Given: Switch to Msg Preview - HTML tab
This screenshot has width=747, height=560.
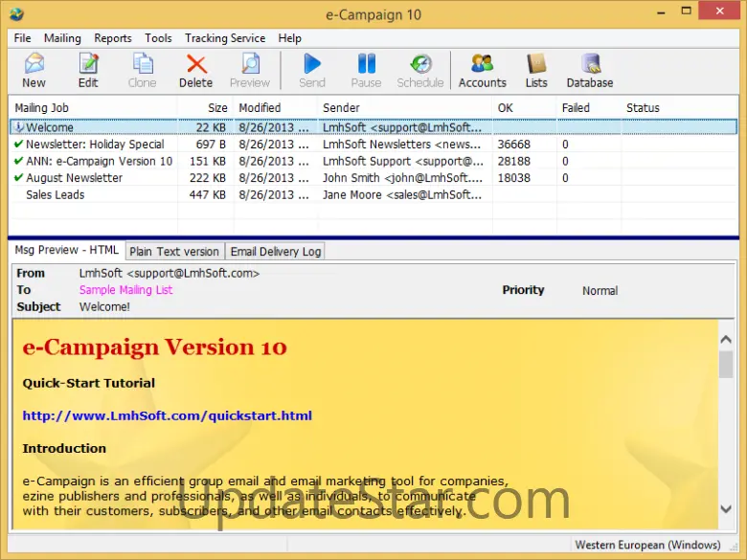Looking at the screenshot, I should coord(67,250).
